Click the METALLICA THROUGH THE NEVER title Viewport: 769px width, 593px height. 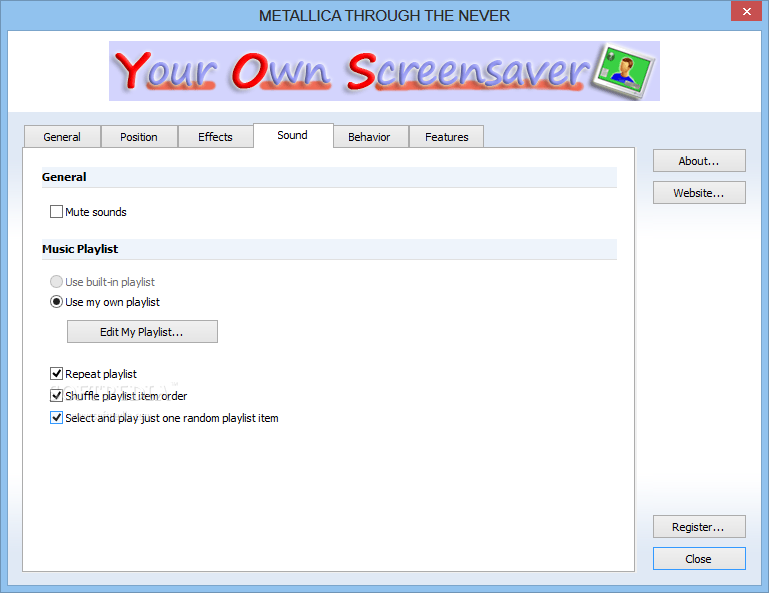pyautogui.click(x=384, y=16)
